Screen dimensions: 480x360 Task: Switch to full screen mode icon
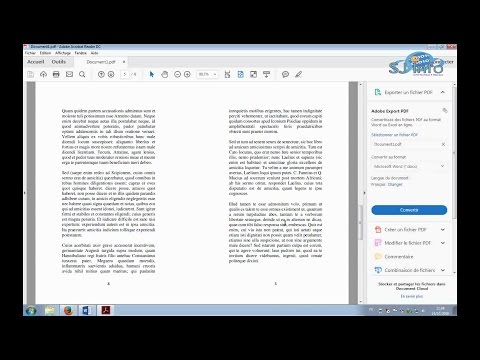pyautogui.click(x=253, y=74)
